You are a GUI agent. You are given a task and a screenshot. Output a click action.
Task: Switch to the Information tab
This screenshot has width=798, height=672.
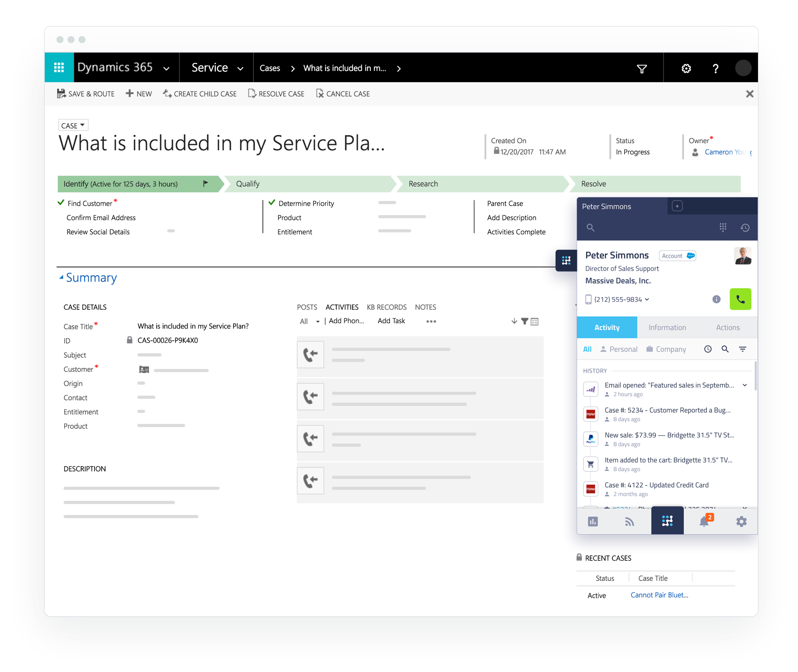[667, 327]
